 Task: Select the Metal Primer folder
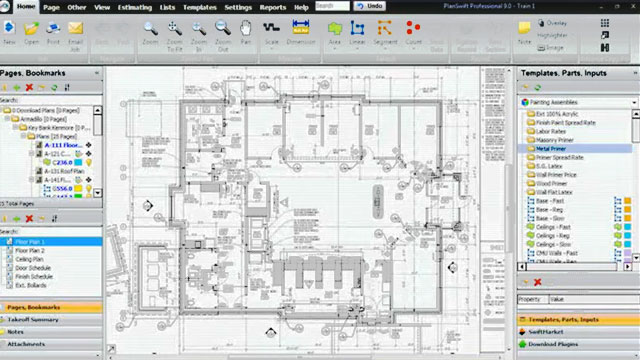click(551, 149)
